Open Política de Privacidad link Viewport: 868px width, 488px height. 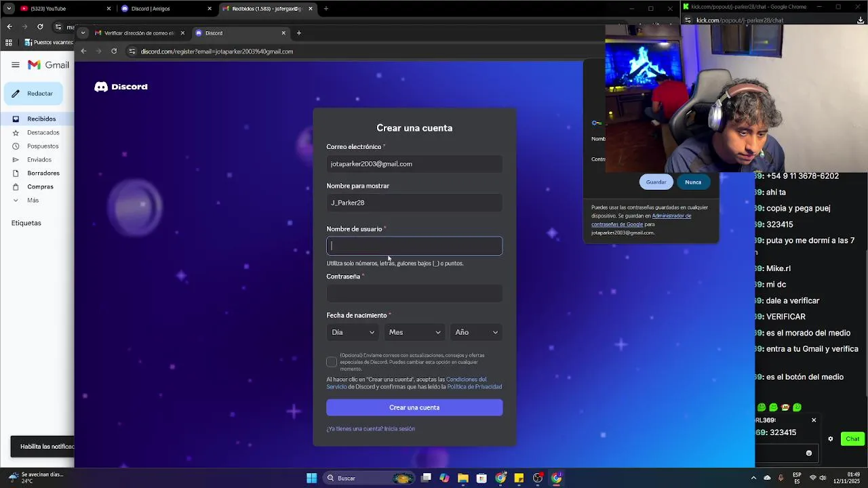coord(474,386)
